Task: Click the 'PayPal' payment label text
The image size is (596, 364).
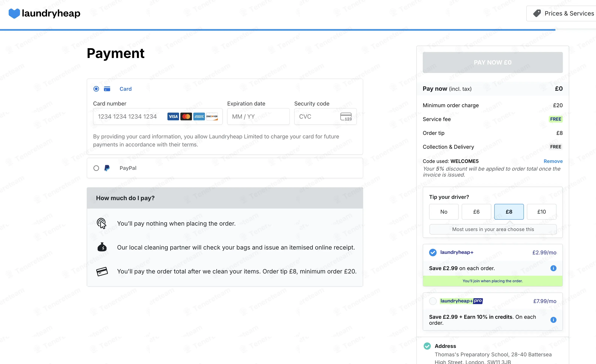Action: point(128,168)
